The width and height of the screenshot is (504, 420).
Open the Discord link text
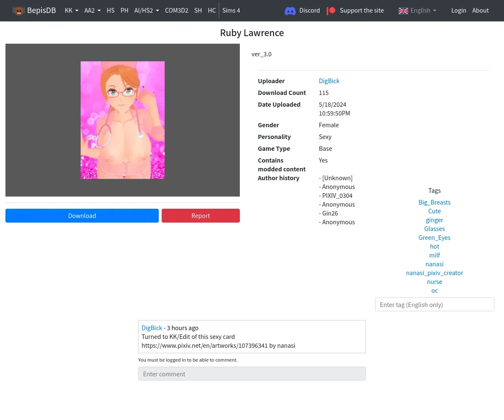[x=310, y=10]
